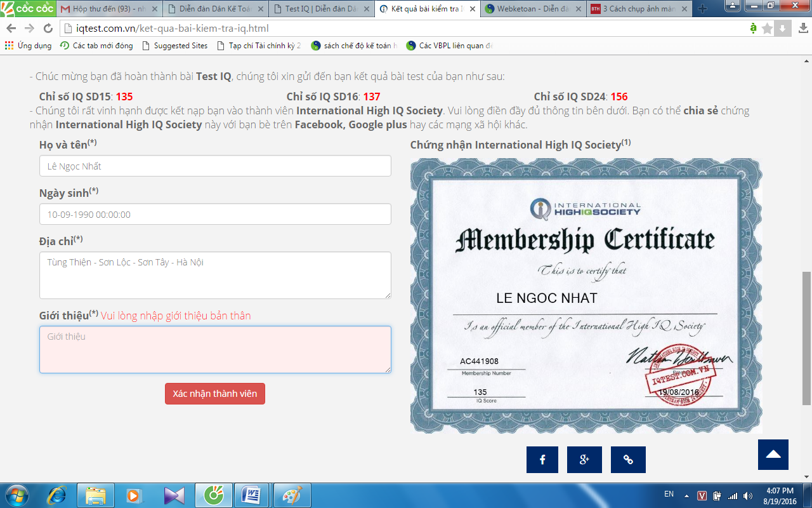Open Các tab mới đóng bookmark
The image size is (812, 508).
[x=96, y=46]
